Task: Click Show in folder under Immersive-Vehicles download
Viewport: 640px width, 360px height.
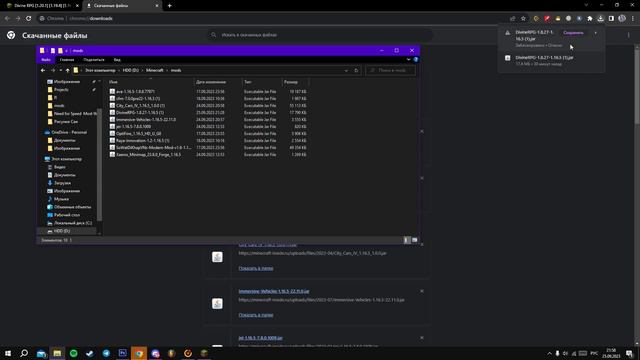Action: pos(256,315)
